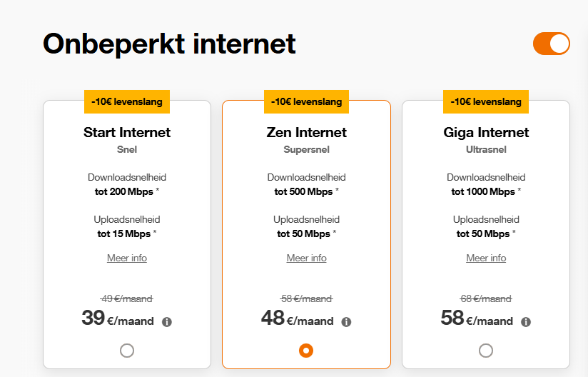Click the -10€ levenslang badge on Start Internet

(127, 101)
